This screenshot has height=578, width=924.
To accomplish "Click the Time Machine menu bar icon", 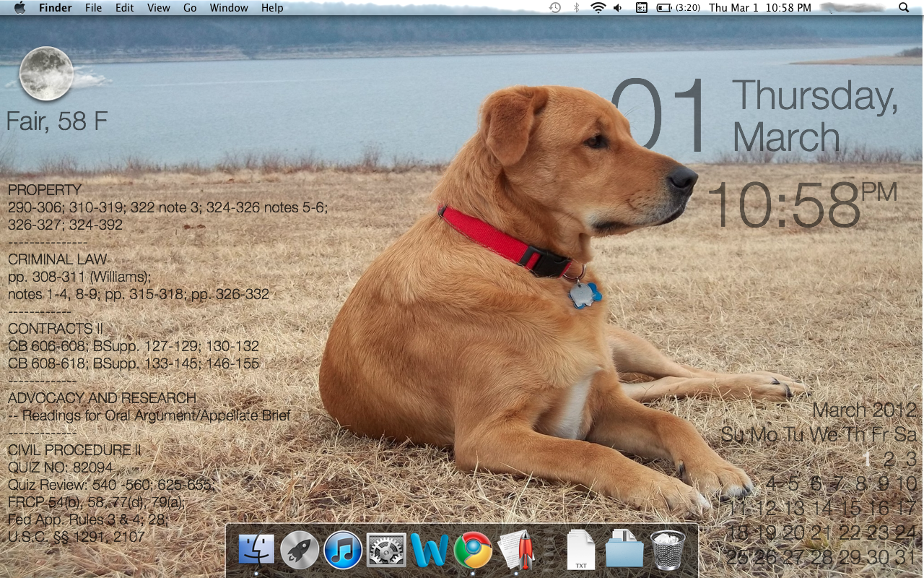I will [555, 8].
